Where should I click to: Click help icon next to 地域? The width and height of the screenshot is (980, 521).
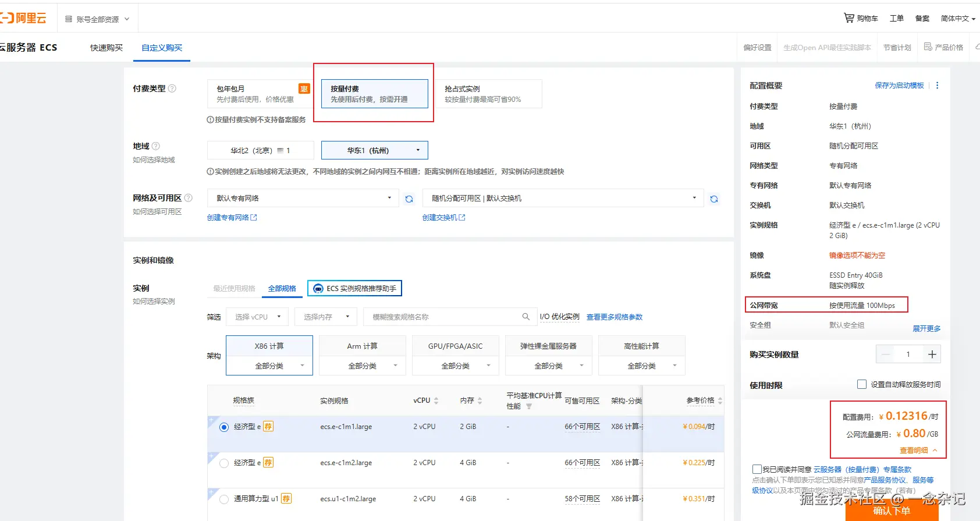tap(156, 146)
